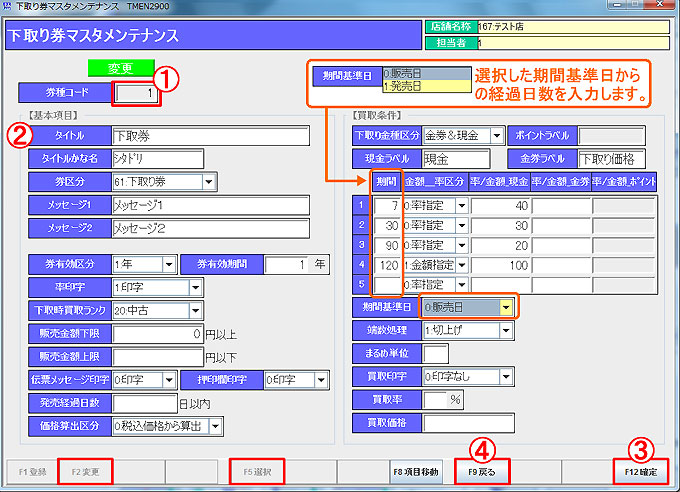
Task: Click the 券種コード input field
Action: point(136,93)
